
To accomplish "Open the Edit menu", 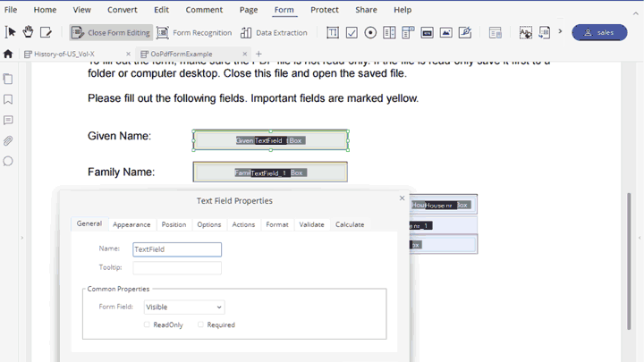I will pyautogui.click(x=161, y=10).
